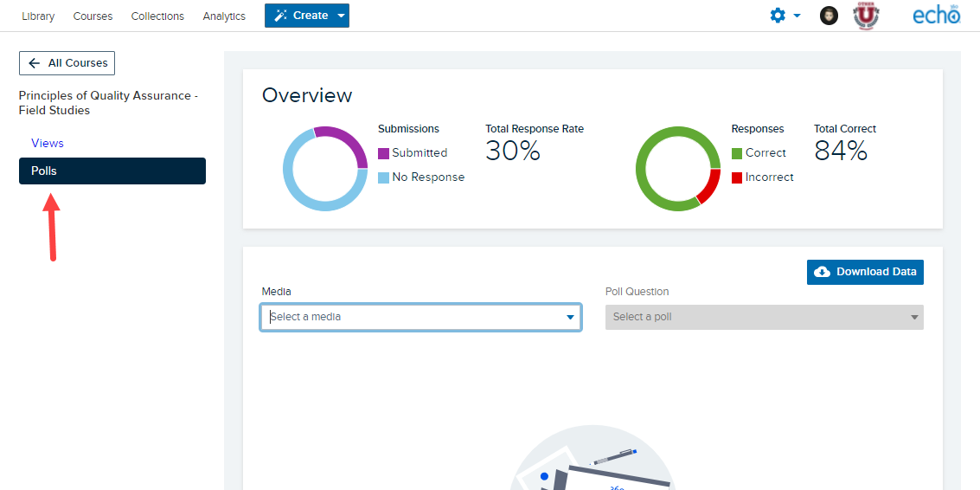Click the purple Submitted legend swatch
Viewport: 980px width, 490px height.
pos(384,153)
